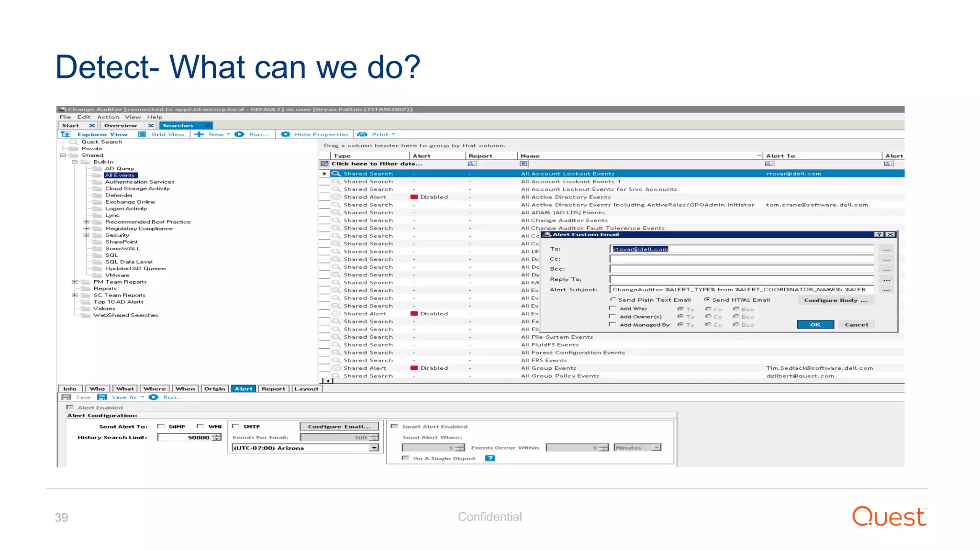Expand the Security tree node
This screenshot has width=980, height=551.
[x=87, y=235]
